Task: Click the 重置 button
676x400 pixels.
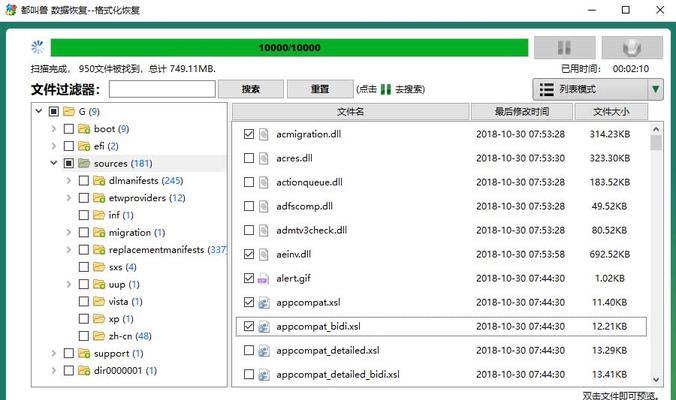Action: 320,89
